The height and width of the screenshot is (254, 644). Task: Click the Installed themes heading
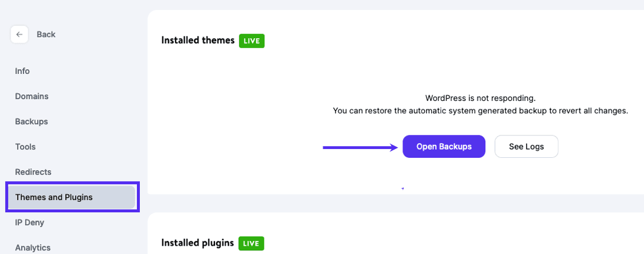click(198, 40)
